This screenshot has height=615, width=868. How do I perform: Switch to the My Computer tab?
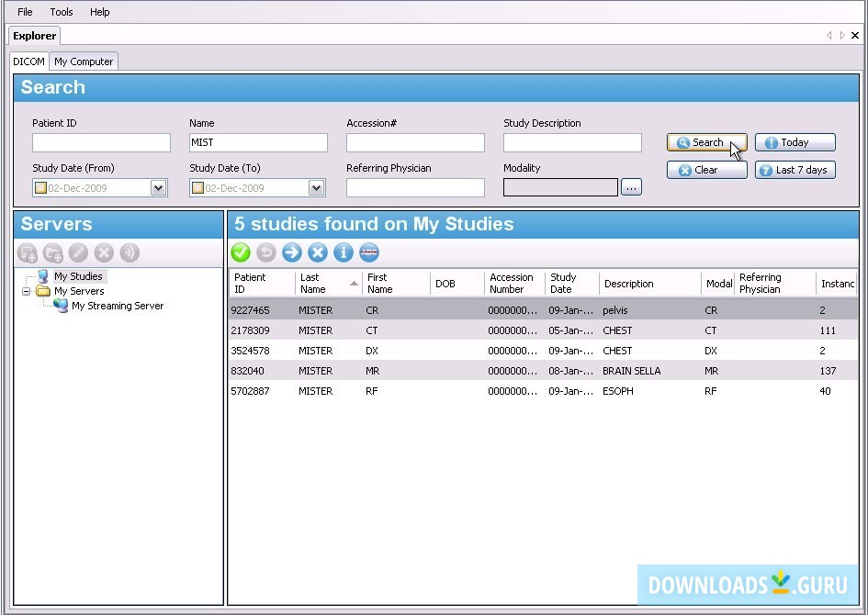click(x=84, y=61)
